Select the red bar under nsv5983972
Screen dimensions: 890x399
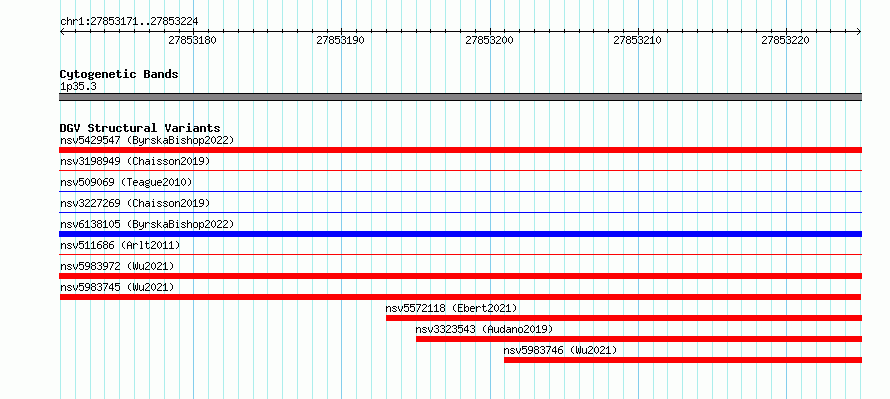[x=460, y=276]
